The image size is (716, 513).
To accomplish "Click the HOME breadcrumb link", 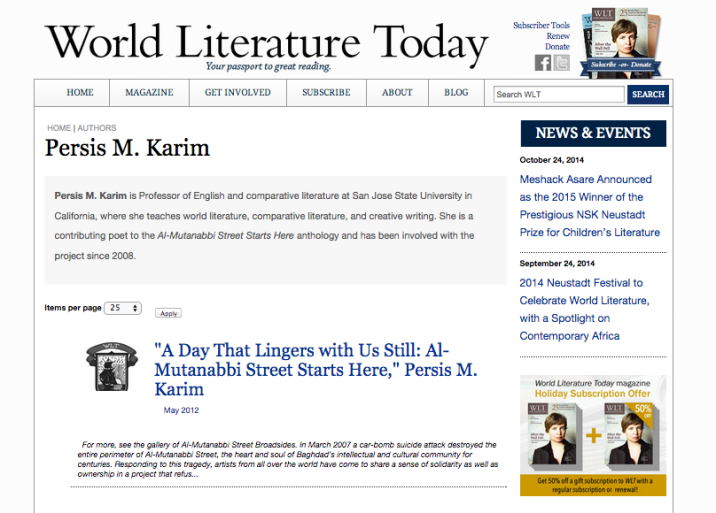I will click(59, 128).
